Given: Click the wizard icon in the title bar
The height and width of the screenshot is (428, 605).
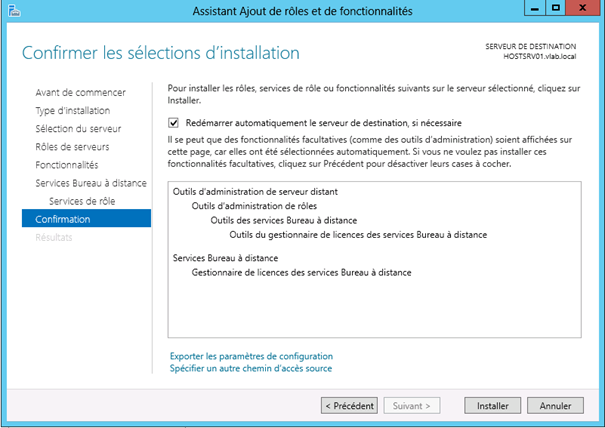Looking at the screenshot, I should 12,11.
